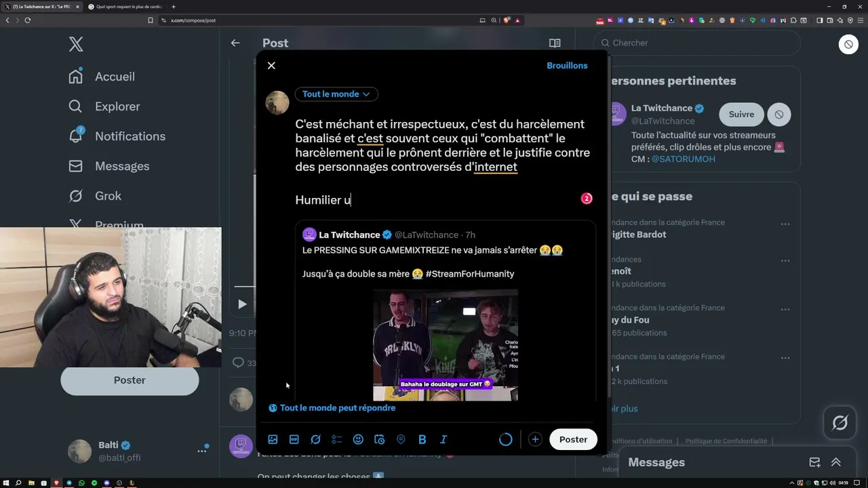Open the Brigitte Bardot trend
Viewport: 868px width, 488px height.
(x=698, y=228)
